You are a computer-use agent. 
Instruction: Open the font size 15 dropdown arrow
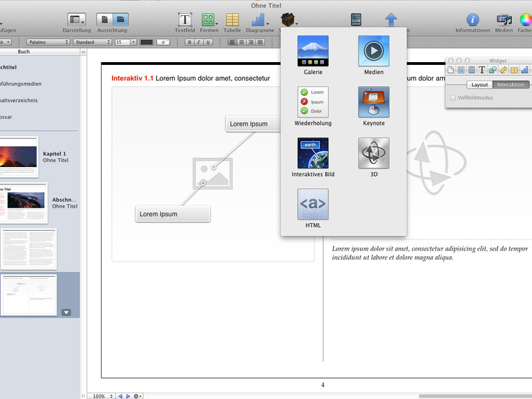[x=133, y=42]
